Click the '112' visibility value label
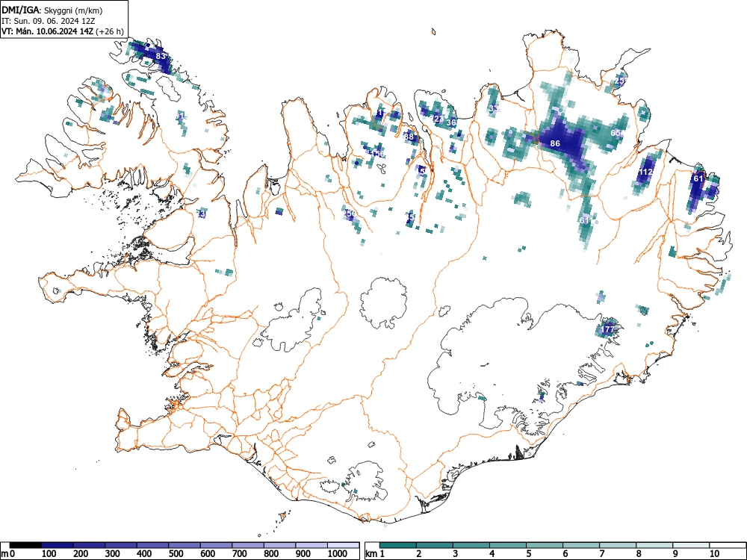747x560 pixels. 646,172
